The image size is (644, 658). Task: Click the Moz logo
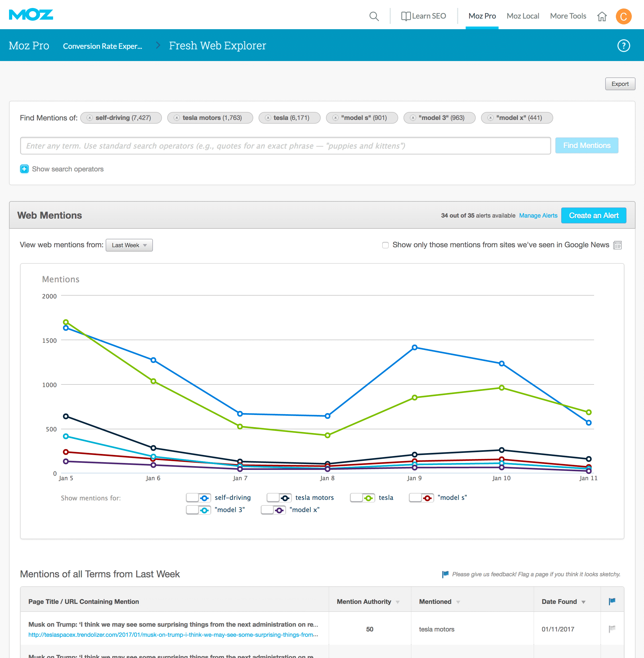31,15
